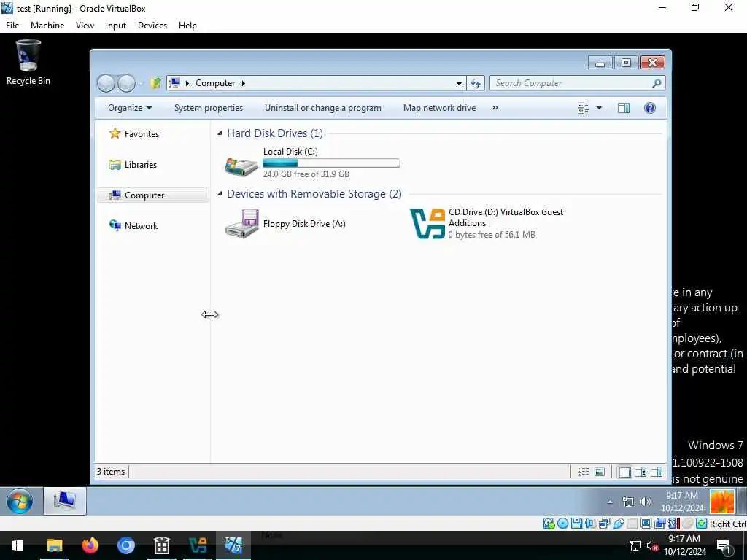Switch to details view in status bar
Screen dimensions: 747x560
pos(583,472)
